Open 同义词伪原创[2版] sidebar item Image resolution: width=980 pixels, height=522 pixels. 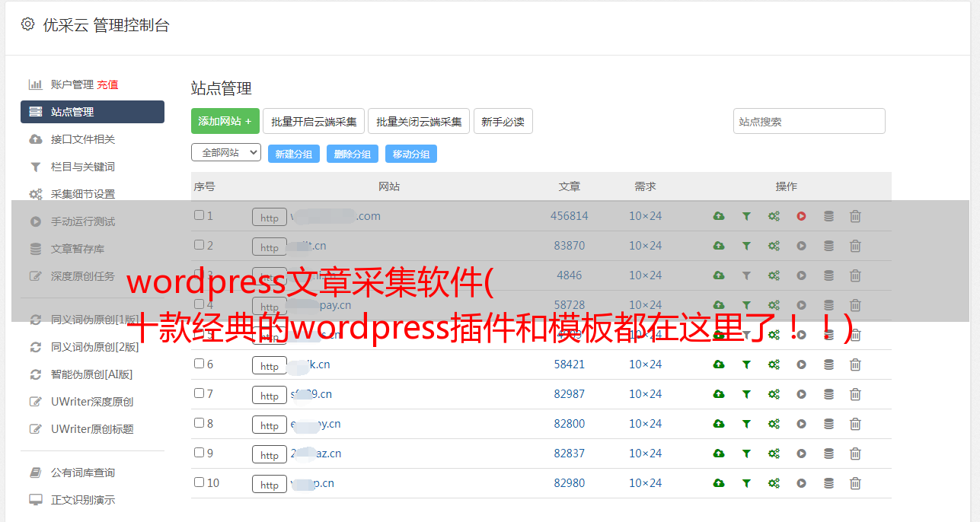[95, 347]
